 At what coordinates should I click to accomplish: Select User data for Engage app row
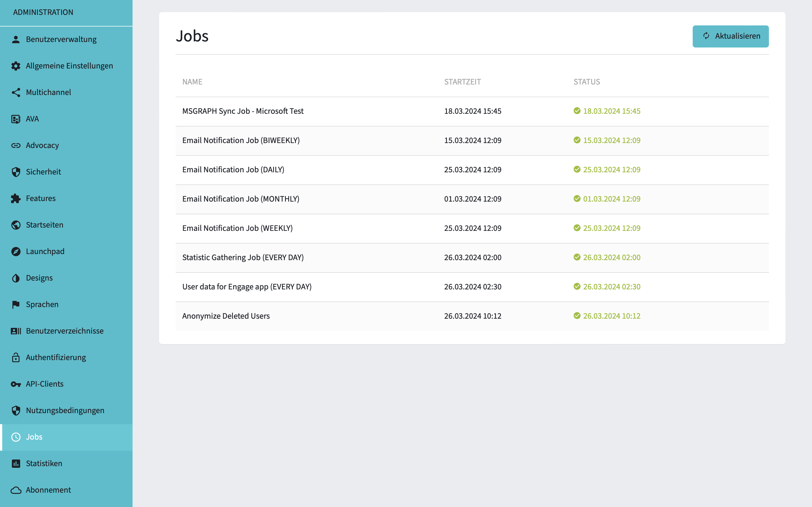tap(472, 287)
